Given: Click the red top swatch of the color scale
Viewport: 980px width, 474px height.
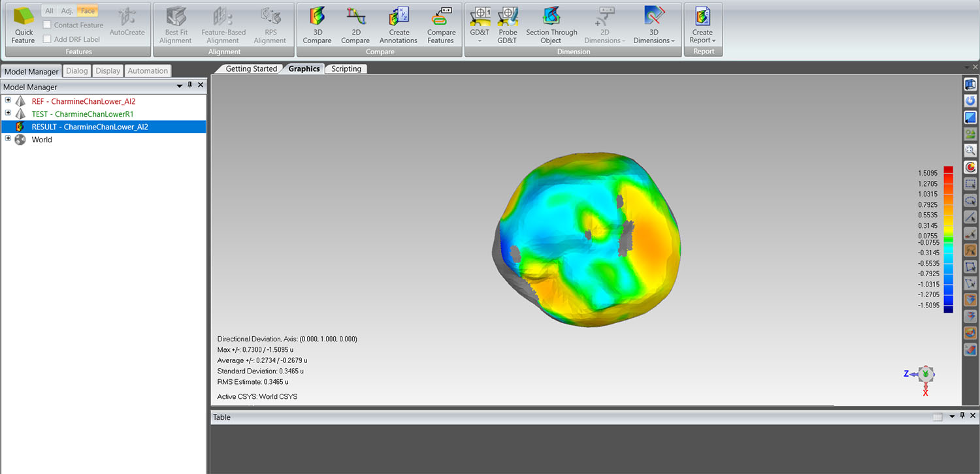Looking at the screenshot, I should pyautogui.click(x=948, y=170).
